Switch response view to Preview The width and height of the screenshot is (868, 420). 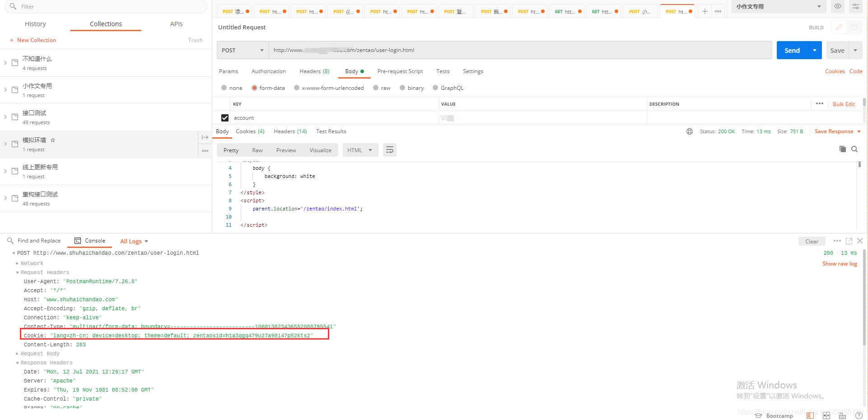286,150
